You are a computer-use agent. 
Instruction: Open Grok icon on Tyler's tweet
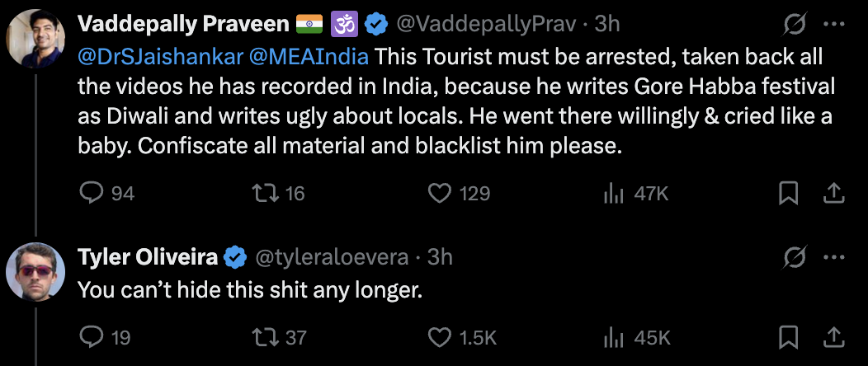[x=793, y=258]
